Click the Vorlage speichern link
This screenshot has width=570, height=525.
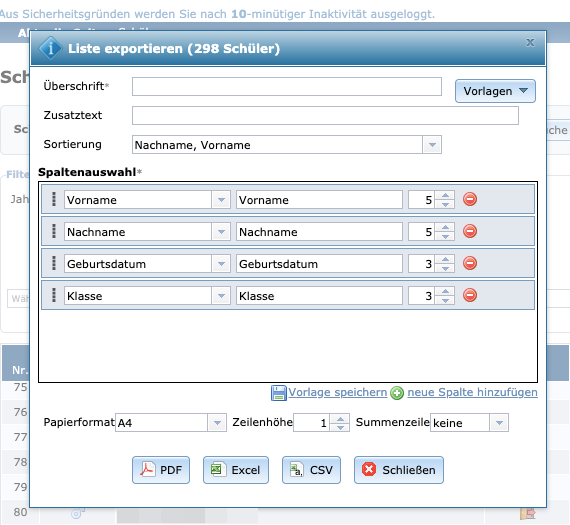click(x=338, y=392)
